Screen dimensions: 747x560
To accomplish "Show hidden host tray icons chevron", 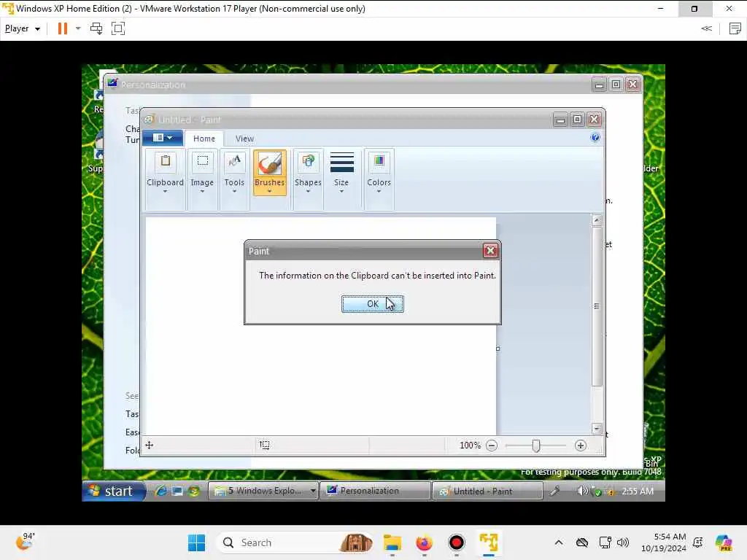I will tap(559, 542).
